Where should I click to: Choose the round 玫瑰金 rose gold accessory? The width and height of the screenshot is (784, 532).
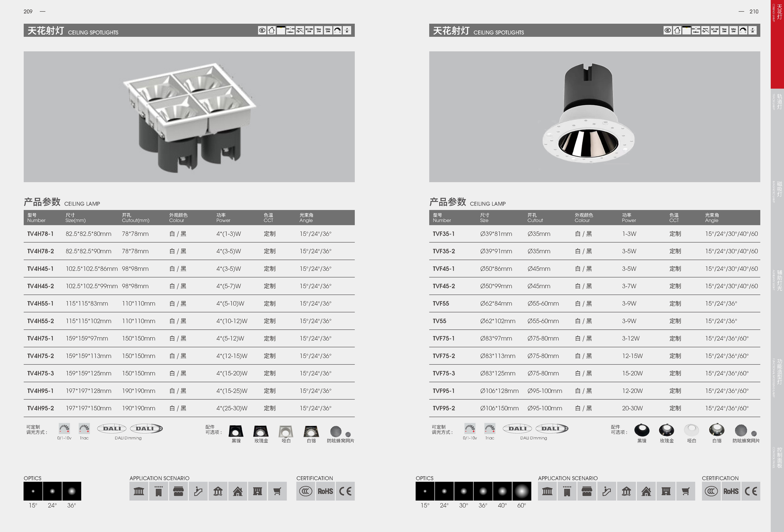[667, 430]
